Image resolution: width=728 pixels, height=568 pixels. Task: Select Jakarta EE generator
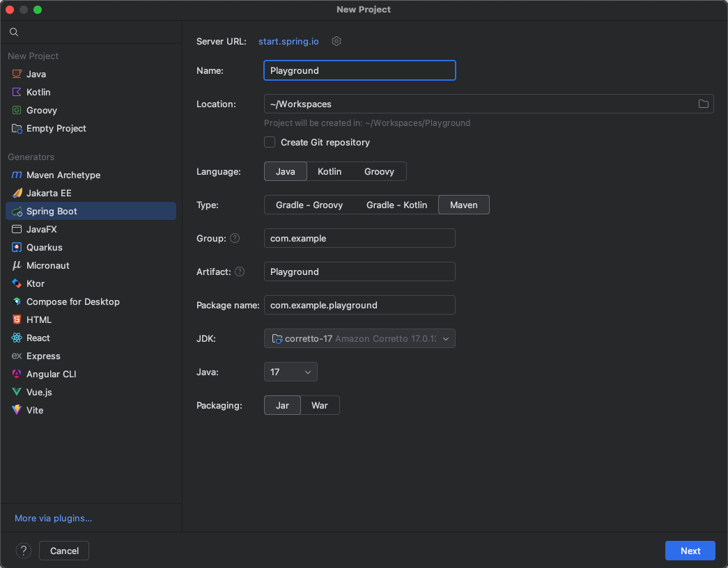pos(91,193)
